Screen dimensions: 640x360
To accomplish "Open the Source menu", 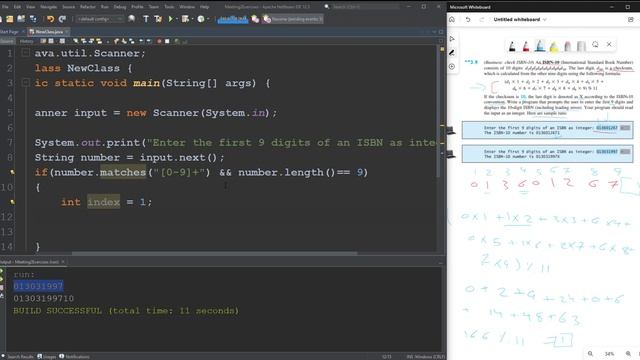I will [x=69, y=7].
